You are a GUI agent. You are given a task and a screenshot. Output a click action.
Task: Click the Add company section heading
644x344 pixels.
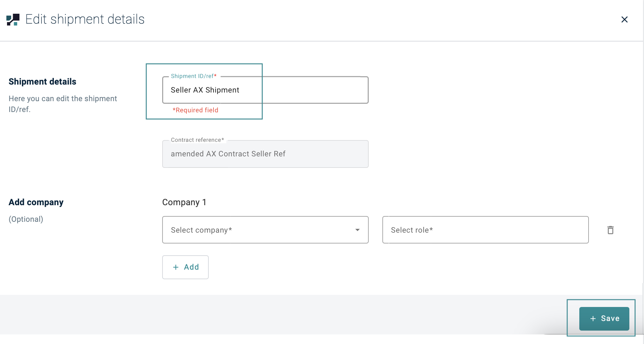(x=36, y=202)
